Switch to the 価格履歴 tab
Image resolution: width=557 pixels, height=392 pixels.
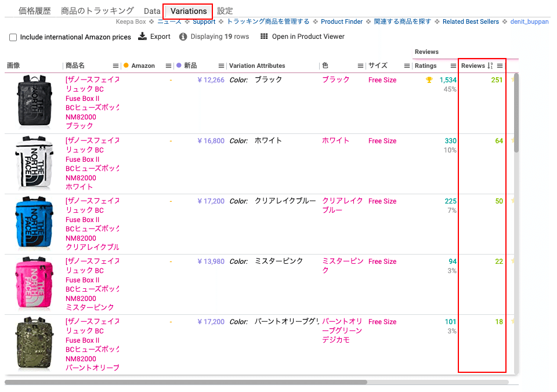[x=35, y=11]
